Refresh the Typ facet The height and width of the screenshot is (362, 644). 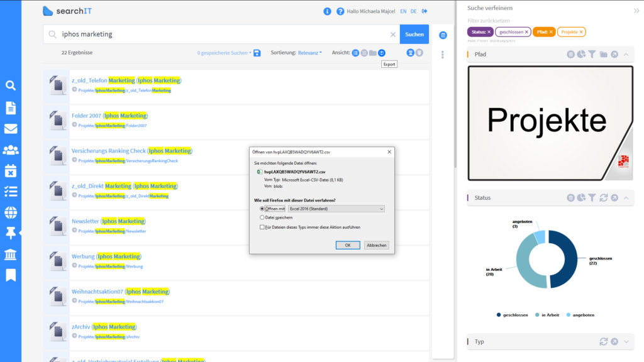(x=603, y=341)
